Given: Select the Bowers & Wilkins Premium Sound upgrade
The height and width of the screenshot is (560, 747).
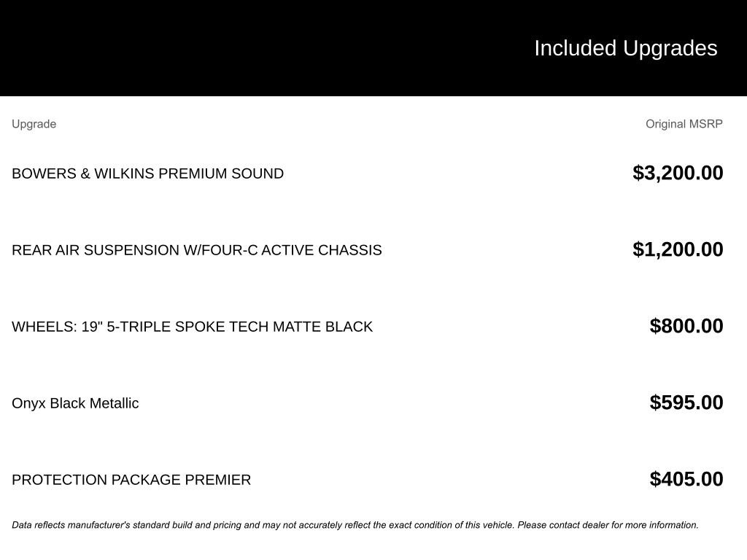Looking at the screenshot, I should click(147, 174).
